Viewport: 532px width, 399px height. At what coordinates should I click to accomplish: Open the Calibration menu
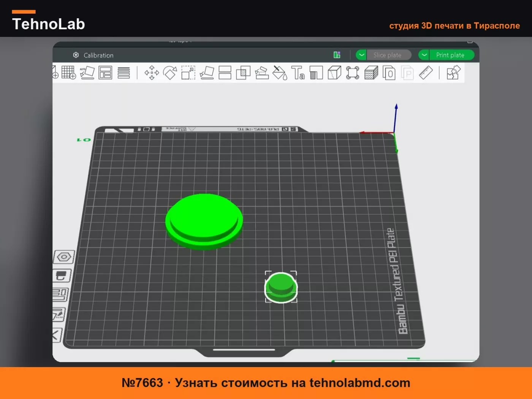(x=93, y=55)
